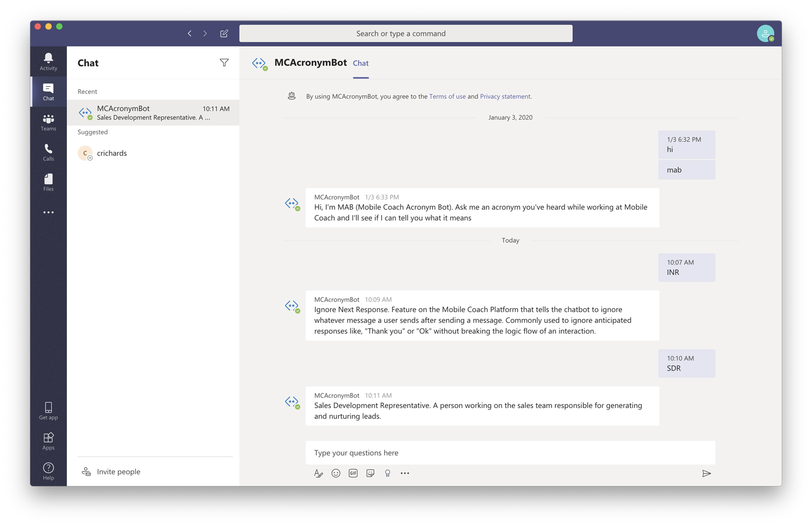Switch to the Chat tab
The height and width of the screenshot is (526, 812).
tap(361, 63)
